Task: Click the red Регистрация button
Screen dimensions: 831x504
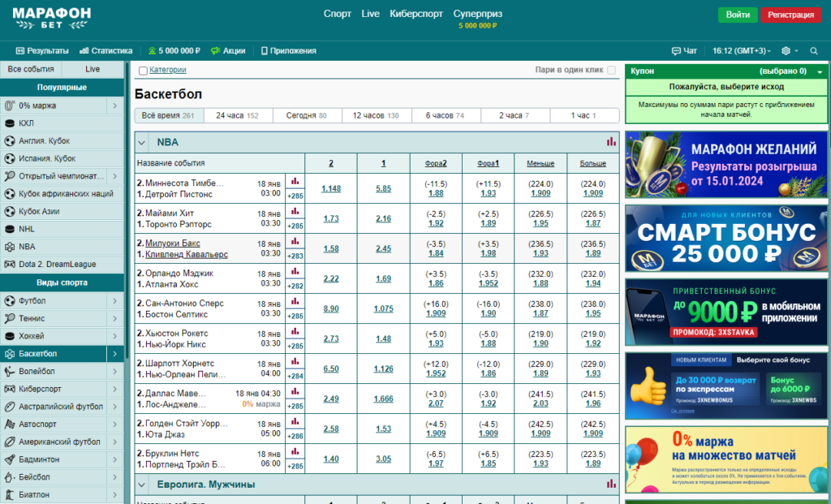Action: tap(790, 15)
